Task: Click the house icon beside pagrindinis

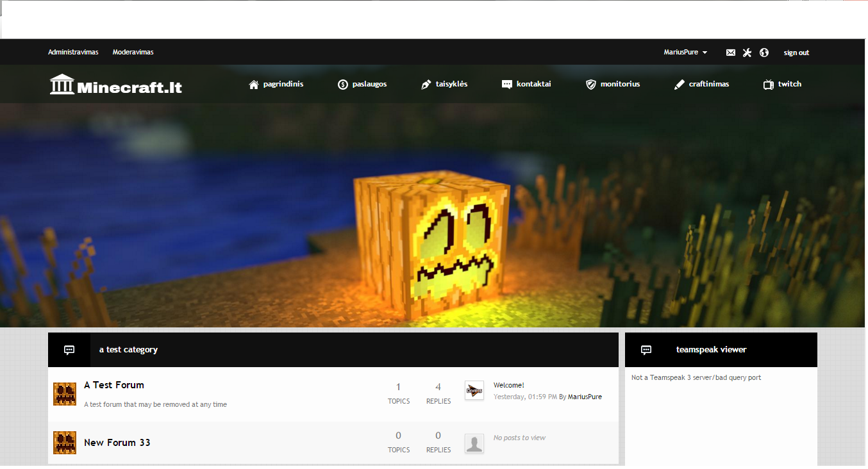Action: (254, 85)
